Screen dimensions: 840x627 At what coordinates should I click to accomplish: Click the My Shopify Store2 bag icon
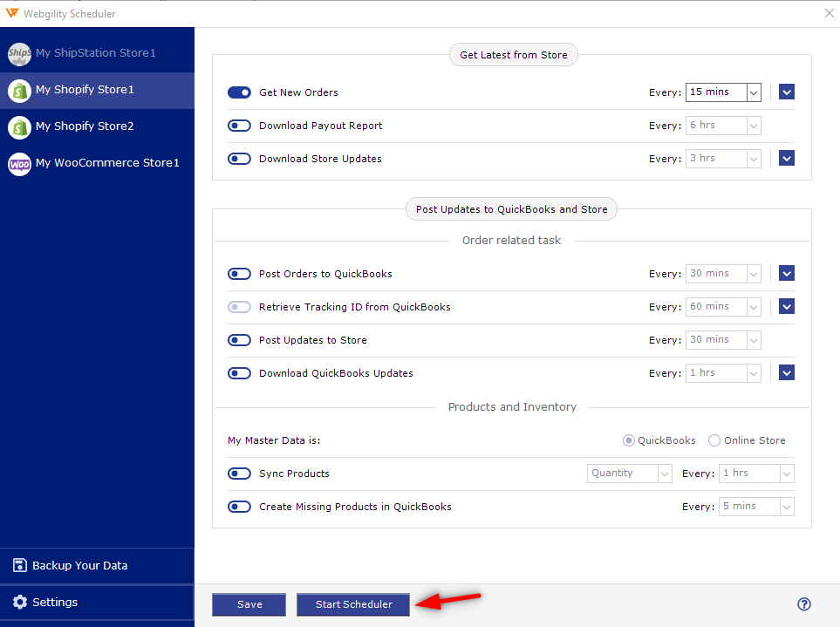(x=19, y=127)
